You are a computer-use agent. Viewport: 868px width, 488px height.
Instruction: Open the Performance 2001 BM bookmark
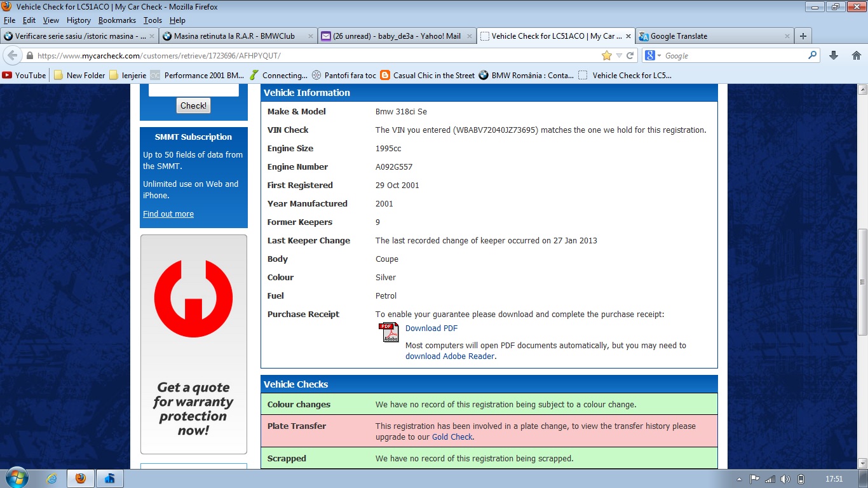[x=198, y=75]
